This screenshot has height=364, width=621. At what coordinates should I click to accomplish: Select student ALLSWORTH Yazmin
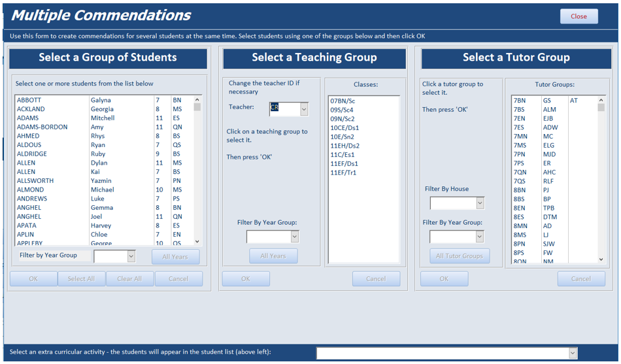pyautogui.click(x=104, y=180)
